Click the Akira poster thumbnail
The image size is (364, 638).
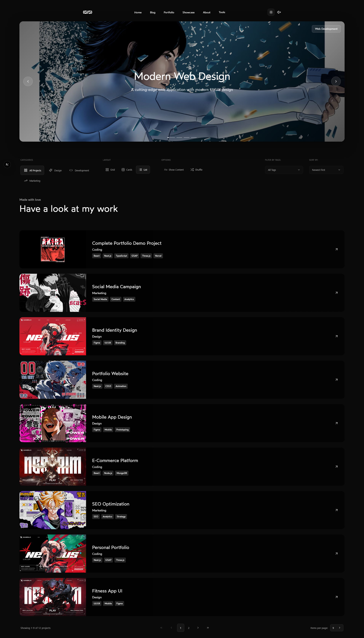[53, 249]
